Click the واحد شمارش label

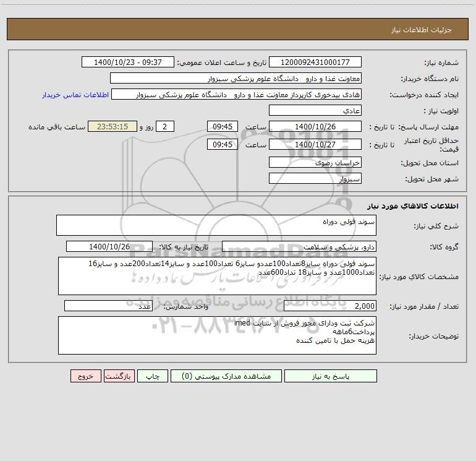coord(186,307)
